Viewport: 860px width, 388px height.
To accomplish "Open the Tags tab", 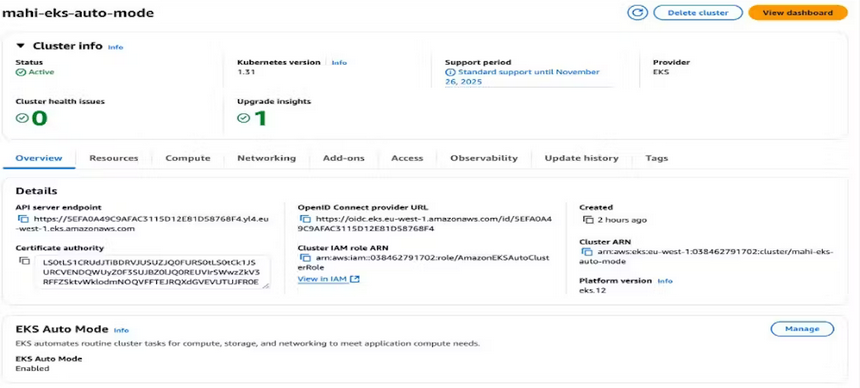I will (x=657, y=158).
